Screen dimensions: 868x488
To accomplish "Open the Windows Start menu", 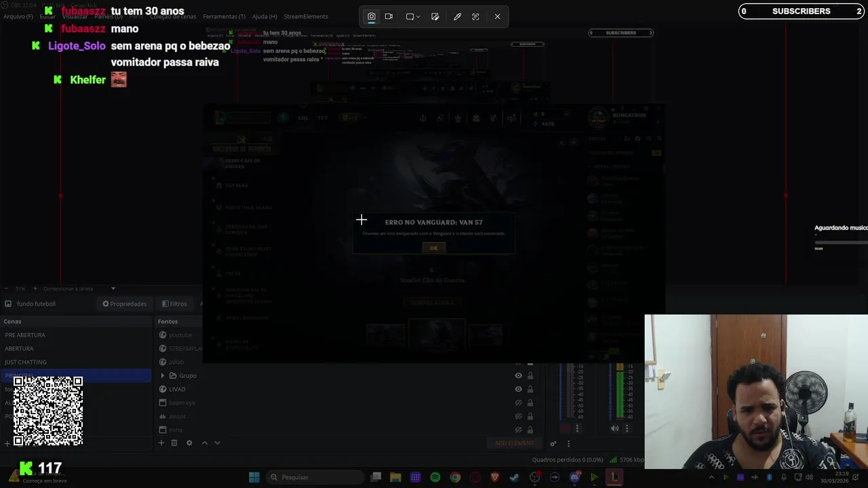I will click(x=254, y=477).
